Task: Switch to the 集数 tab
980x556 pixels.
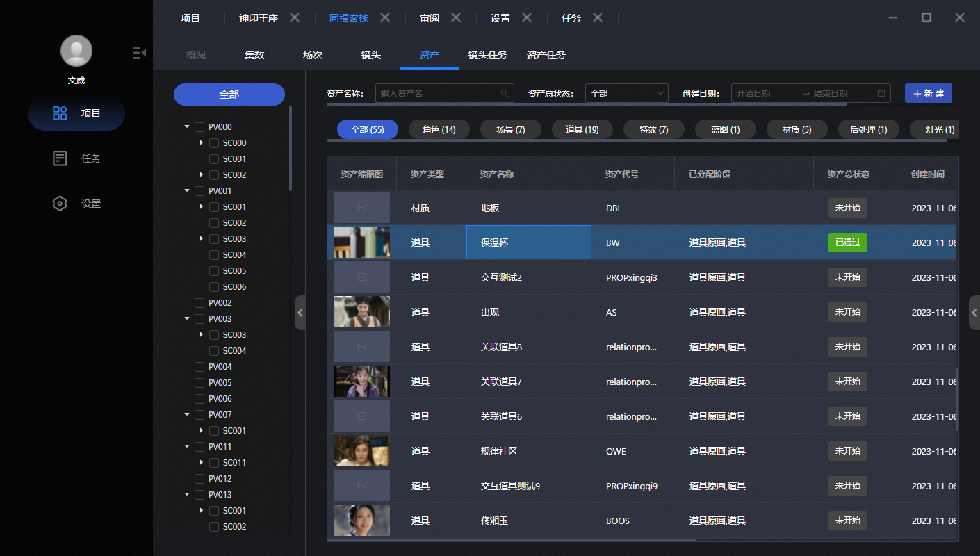Action: 254,55
